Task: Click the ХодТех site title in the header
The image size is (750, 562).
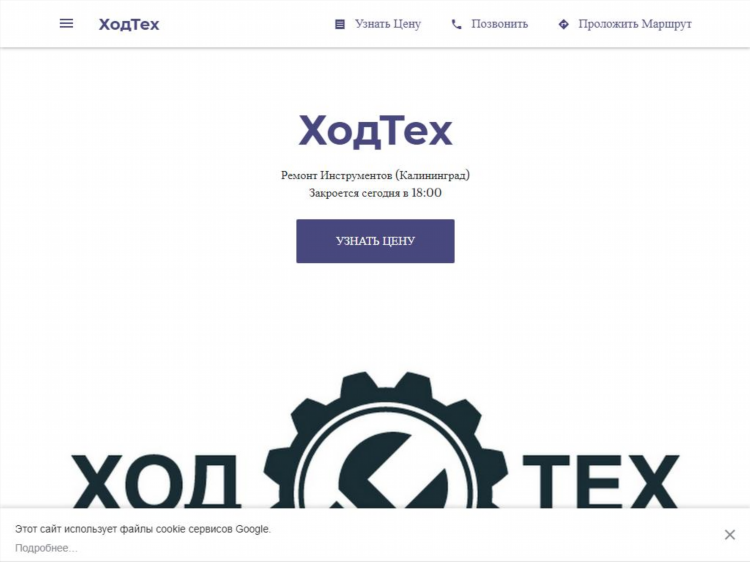Action: coord(129,24)
